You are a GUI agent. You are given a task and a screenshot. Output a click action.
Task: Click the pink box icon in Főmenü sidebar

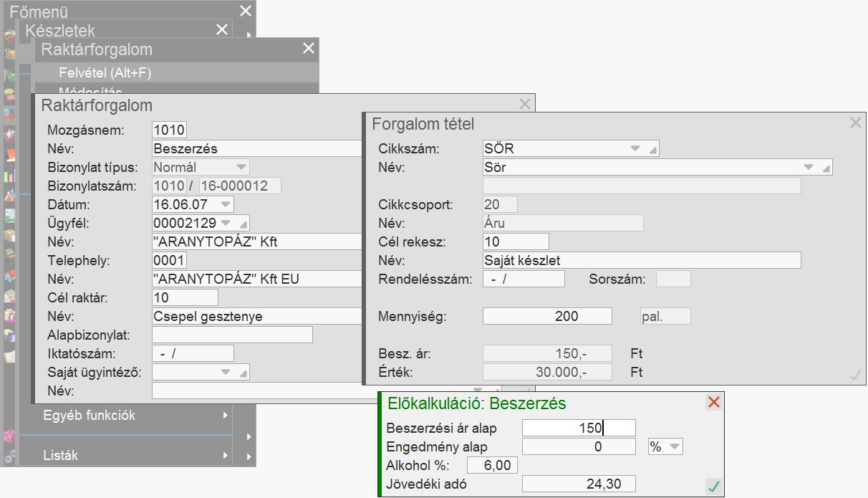9,436
